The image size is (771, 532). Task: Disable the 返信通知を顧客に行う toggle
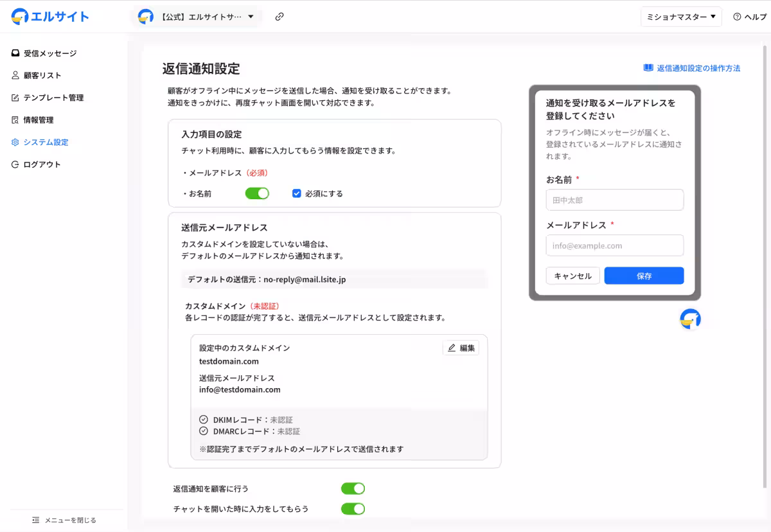point(353,488)
